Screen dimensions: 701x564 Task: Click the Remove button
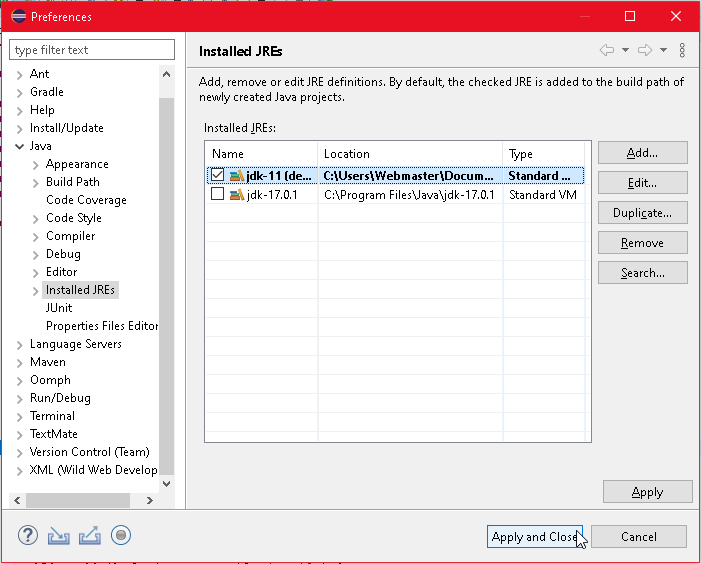click(642, 243)
